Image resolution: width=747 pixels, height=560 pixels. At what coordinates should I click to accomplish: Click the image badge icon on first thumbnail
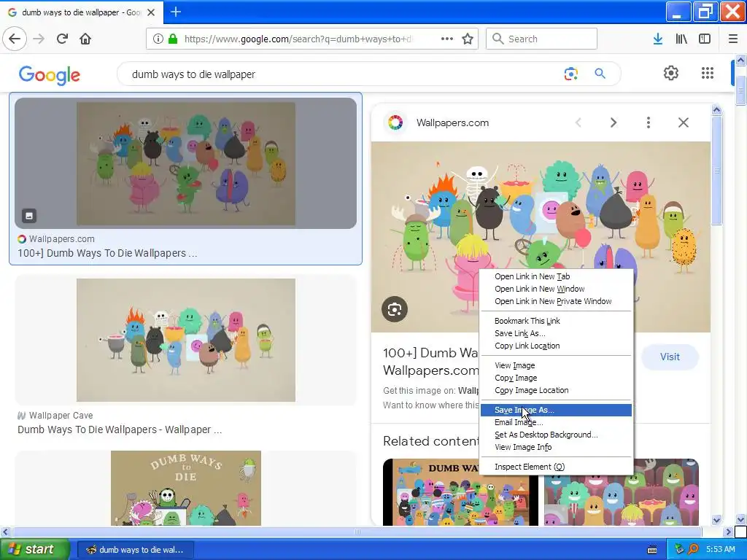click(29, 216)
